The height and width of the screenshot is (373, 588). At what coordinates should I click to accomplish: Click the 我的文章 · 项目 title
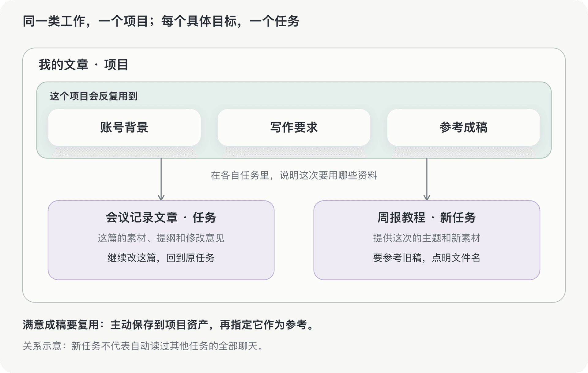[83, 65]
